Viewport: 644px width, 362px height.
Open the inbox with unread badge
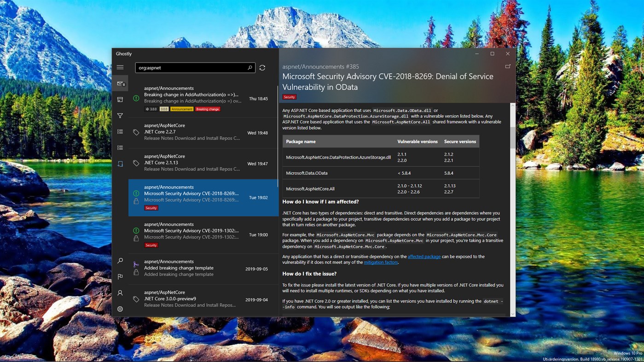[x=120, y=84]
